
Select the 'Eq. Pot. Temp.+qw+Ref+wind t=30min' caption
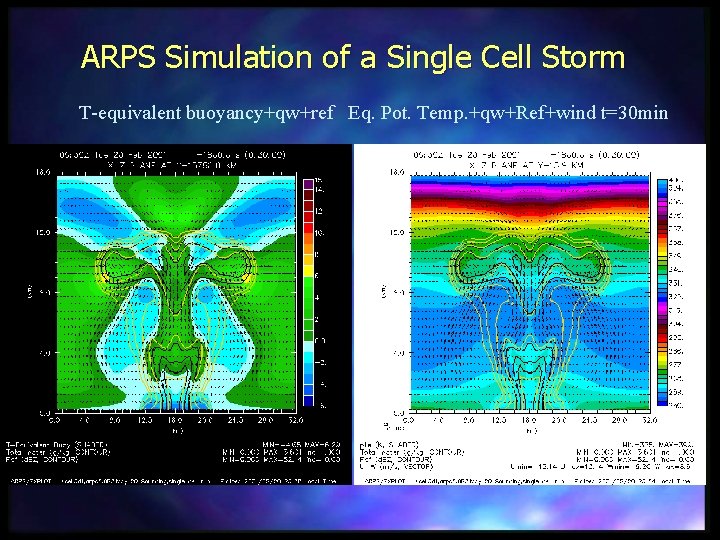point(508,113)
